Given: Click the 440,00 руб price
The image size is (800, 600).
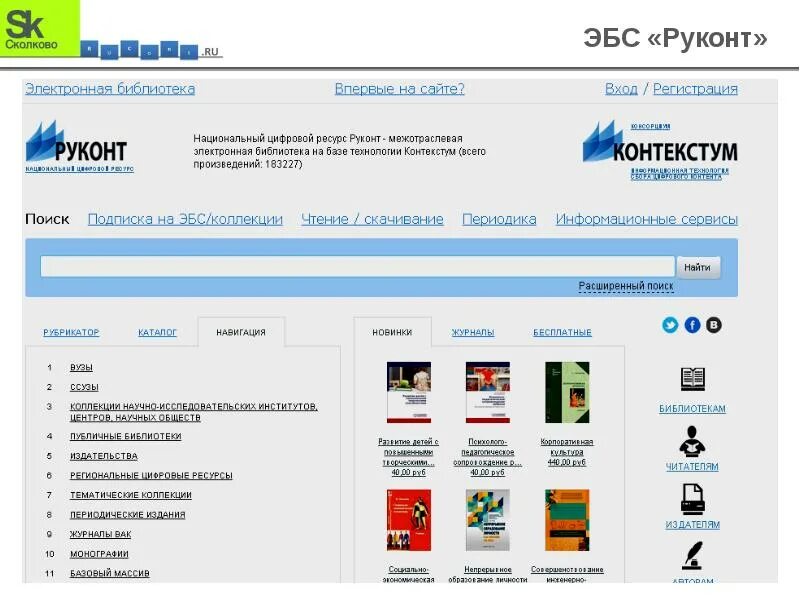Looking at the screenshot, I should point(567,462).
